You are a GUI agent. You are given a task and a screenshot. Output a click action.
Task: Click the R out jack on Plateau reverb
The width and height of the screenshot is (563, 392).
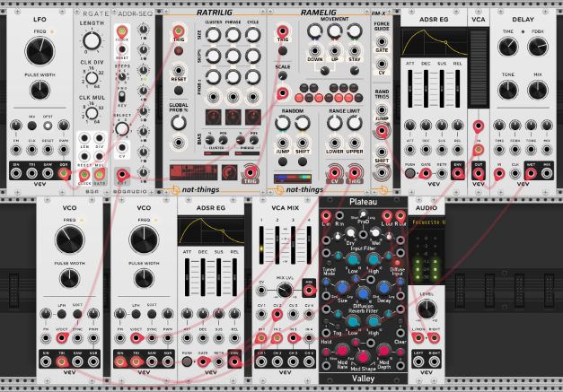coord(400,215)
